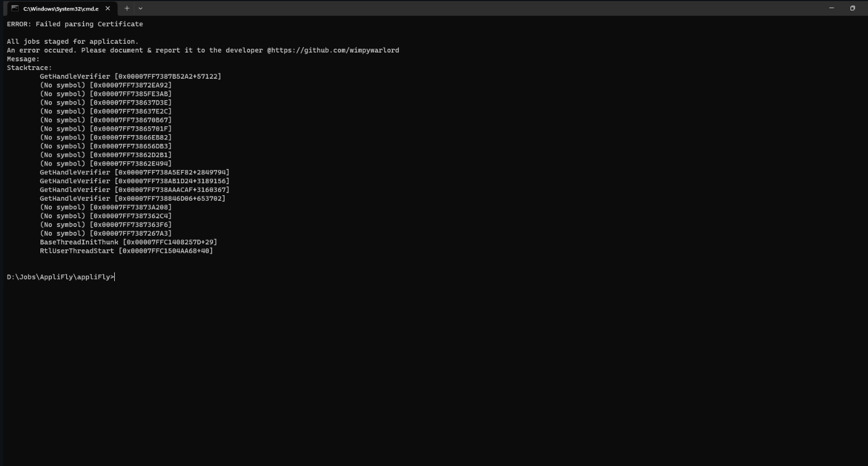The width and height of the screenshot is (868, 466).
Task: Click 'All jobs staged for application.' text
Action: [73, 42]
